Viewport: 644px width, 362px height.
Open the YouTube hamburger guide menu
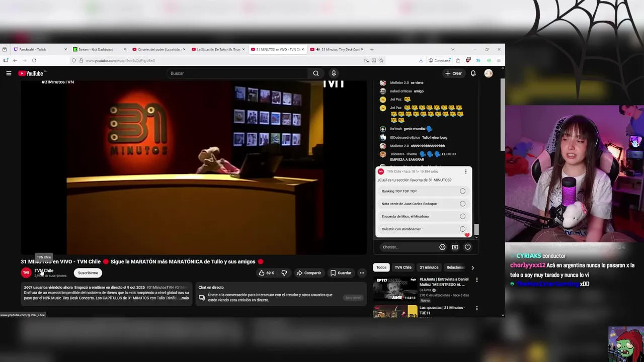[9, 73]
